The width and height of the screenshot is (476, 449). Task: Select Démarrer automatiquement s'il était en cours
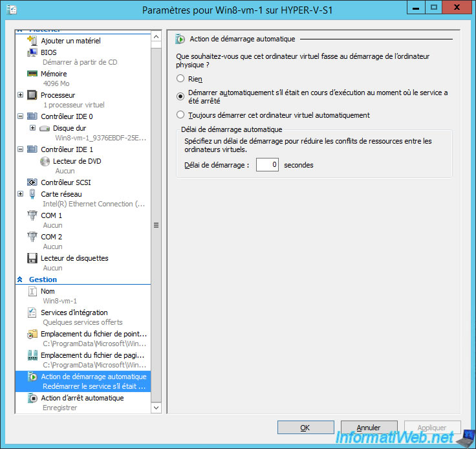tap(180, 96)
